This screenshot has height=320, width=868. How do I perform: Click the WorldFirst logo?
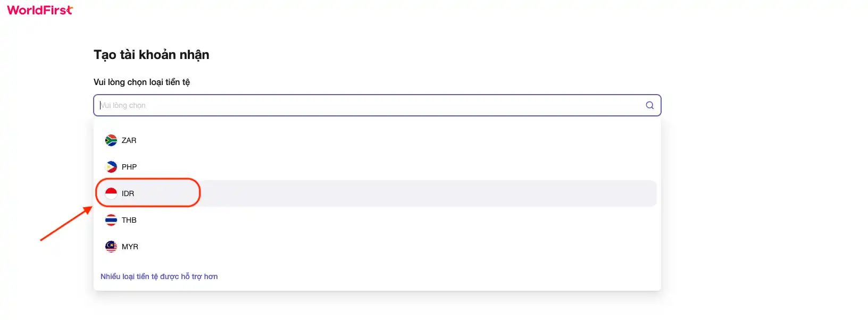40,10
